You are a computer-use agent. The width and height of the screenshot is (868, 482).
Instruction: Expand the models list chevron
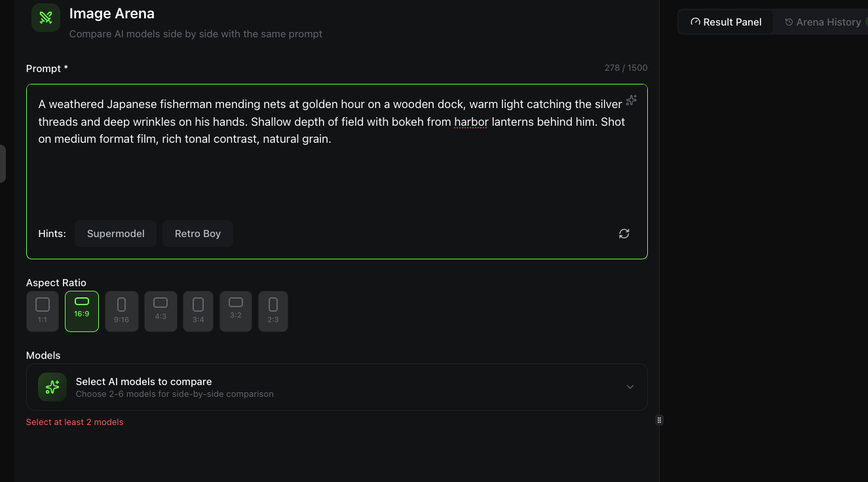630,387
